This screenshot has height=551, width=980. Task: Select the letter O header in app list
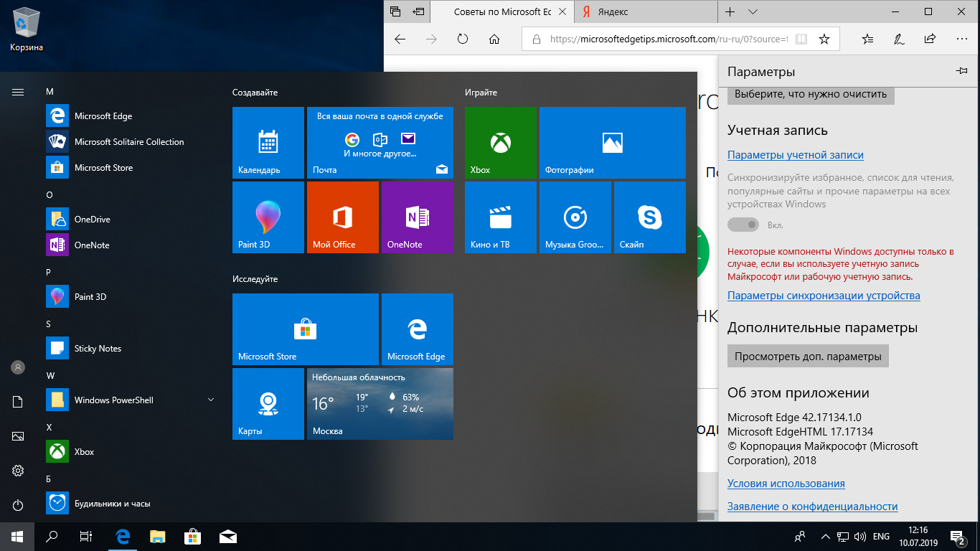pyautogui.click(x=50, y=195)
